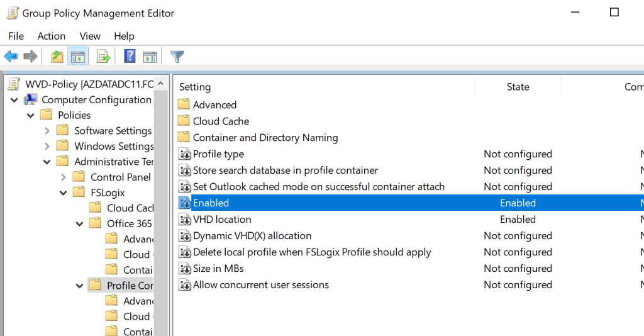Select Software Settings in the tree
The width and height of the screenshot is (644, 336).
pyautogui.click(x=113, y=131)
